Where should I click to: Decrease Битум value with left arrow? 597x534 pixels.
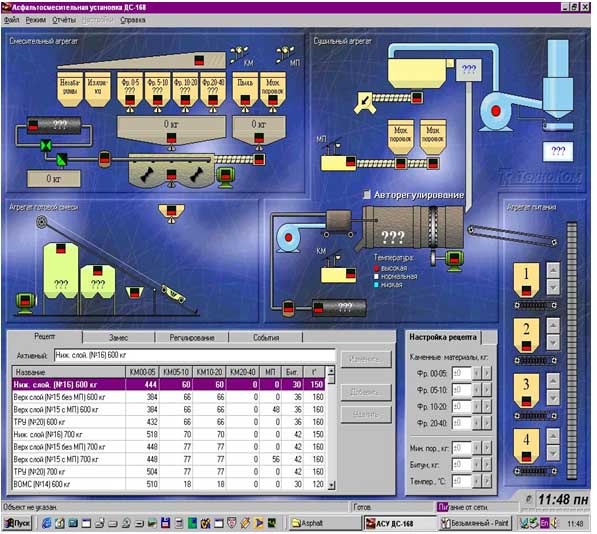pyautogui.click(x=477, y=464)
